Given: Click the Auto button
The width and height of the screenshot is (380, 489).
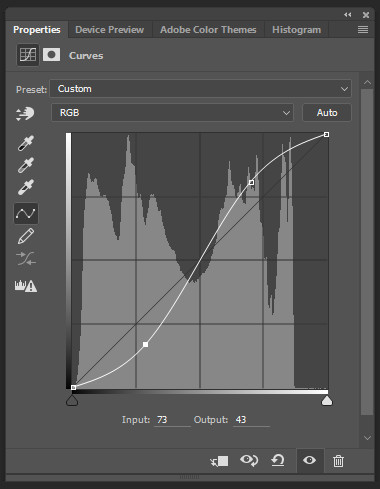Looking at the screenshot, I should (x=327, y=113).
